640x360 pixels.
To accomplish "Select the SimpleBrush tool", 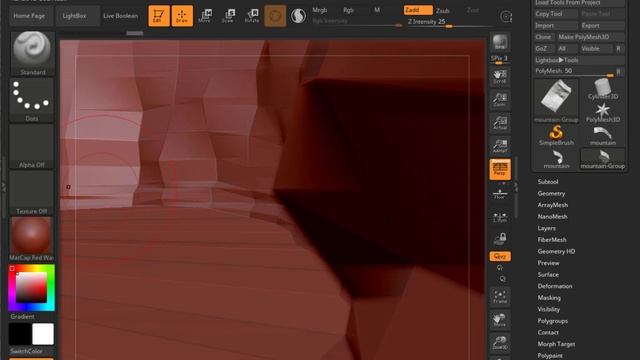I will click(x=556, y=135).
